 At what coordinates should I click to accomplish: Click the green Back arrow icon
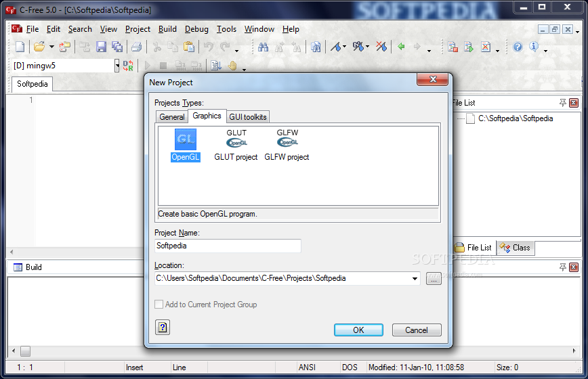click(x=401, y=47)
